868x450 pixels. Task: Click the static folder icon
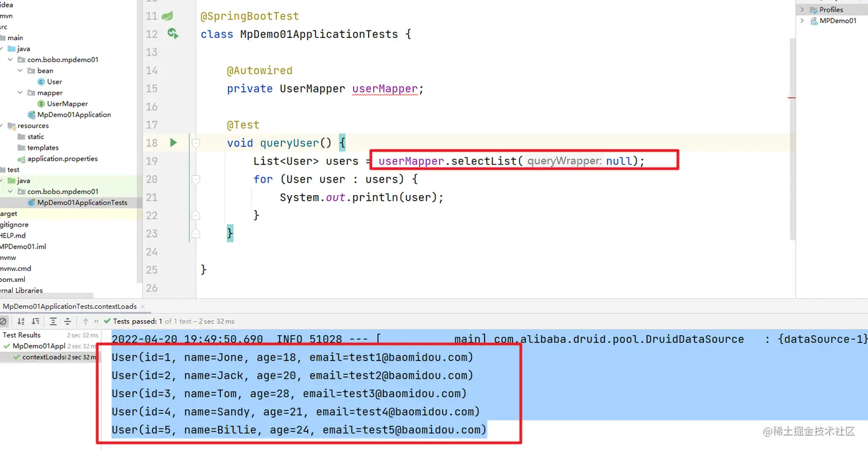[x=22, y=137]
